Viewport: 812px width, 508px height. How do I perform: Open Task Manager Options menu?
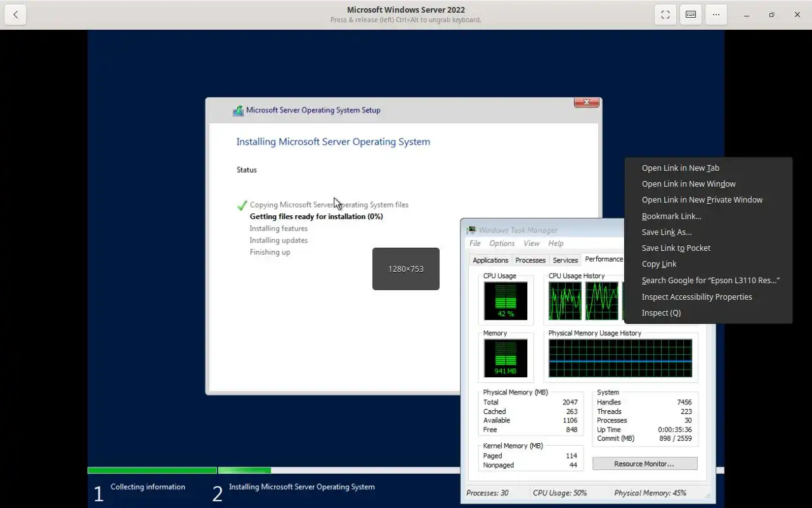point(502,243)
